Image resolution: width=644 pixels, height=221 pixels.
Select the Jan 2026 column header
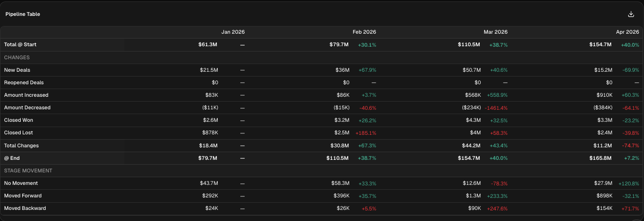(x=233, y=32)
